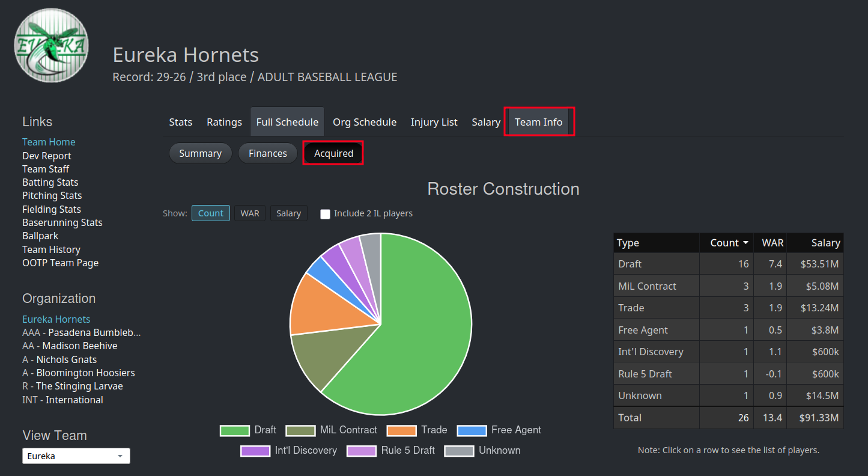The height and width of the screenshot is (476, 868).
Task: Sort by the Type column header
Action: (657, 243)
